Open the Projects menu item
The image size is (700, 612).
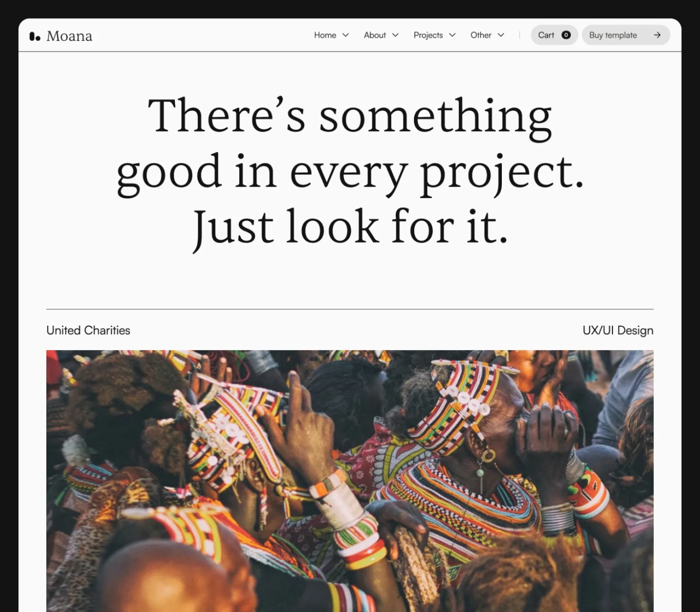[428, 35]
